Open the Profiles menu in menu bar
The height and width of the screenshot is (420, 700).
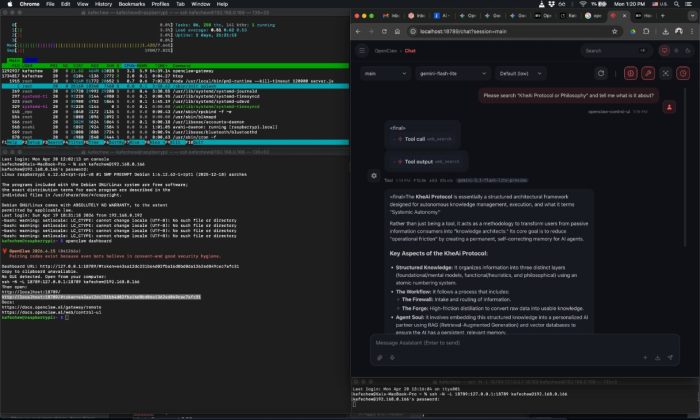click(161, 4)
